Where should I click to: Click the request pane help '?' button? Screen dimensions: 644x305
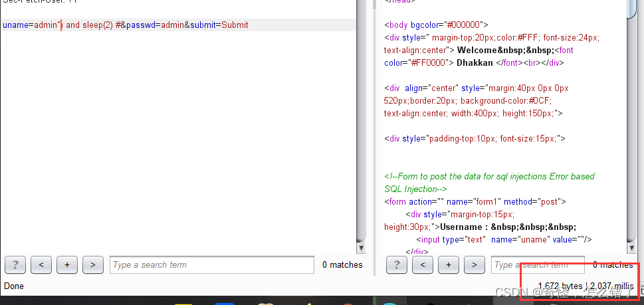pos(15,264)
